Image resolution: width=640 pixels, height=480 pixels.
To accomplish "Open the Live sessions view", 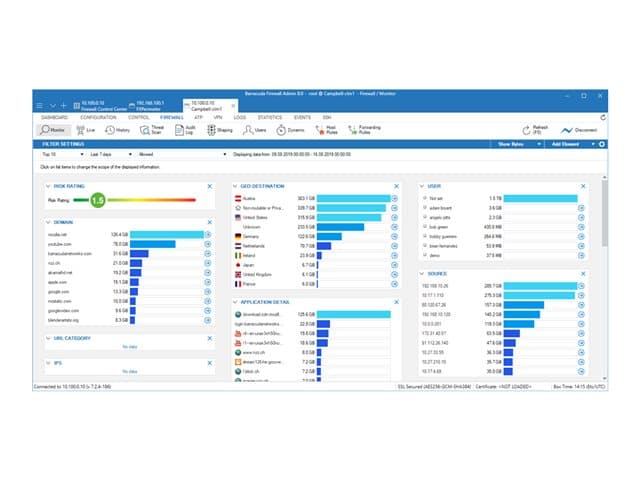I will coord(85,130).
